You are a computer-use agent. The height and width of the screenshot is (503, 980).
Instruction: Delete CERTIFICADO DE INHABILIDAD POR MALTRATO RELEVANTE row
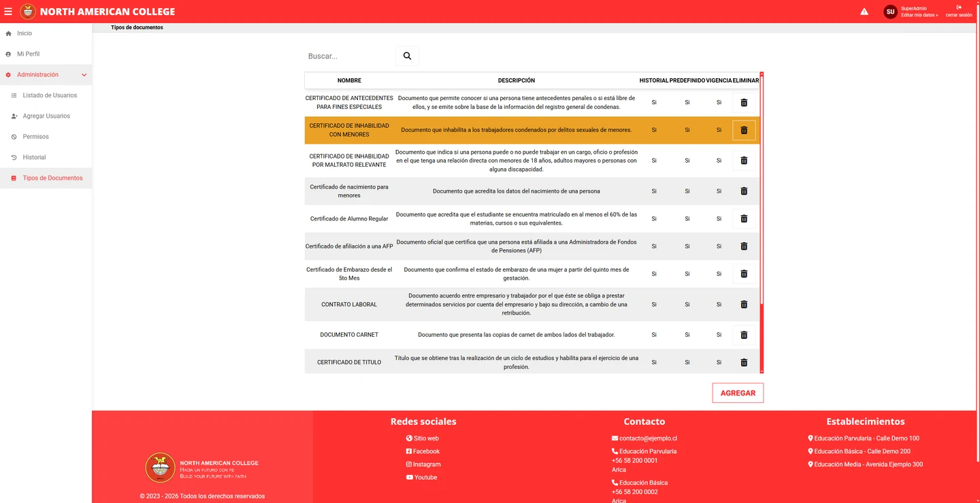[x=744, y=161]
